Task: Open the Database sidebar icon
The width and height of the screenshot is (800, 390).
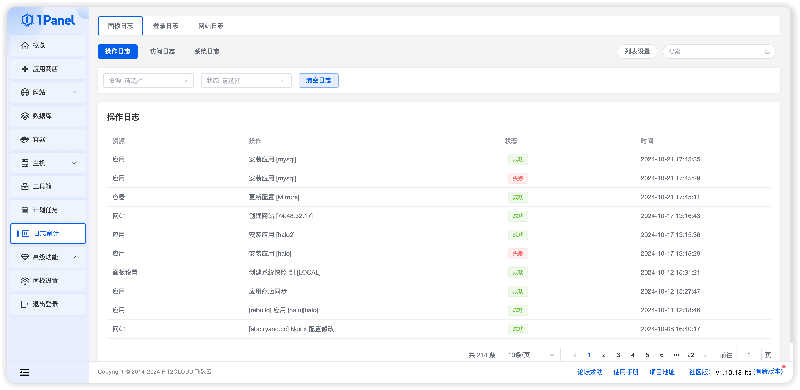Action: pyautogui.click(x=25, y=116)
